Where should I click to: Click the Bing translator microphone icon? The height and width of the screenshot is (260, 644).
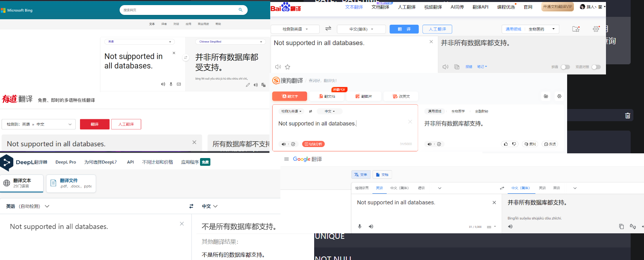coord(171,84)
